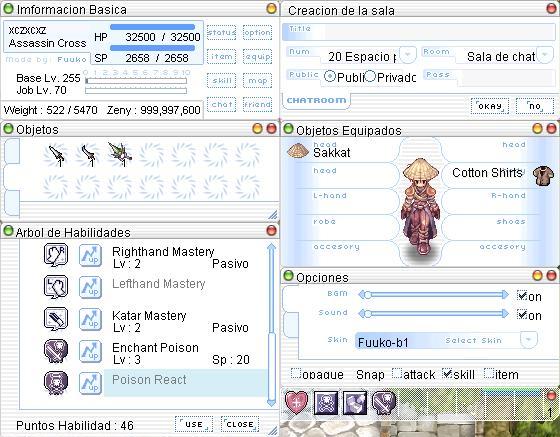The width and height of the screenshot is (560, 437).
Task: Expand the Skin selection dropdown
Action: coord(529,339)
